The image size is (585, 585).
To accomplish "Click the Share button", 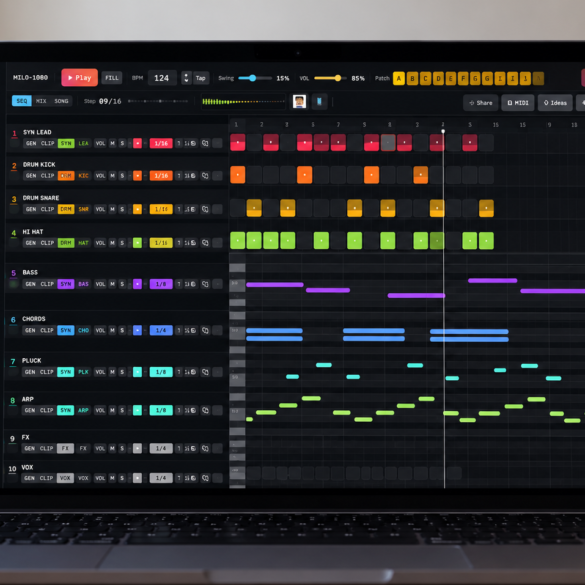I will [481, 103].
